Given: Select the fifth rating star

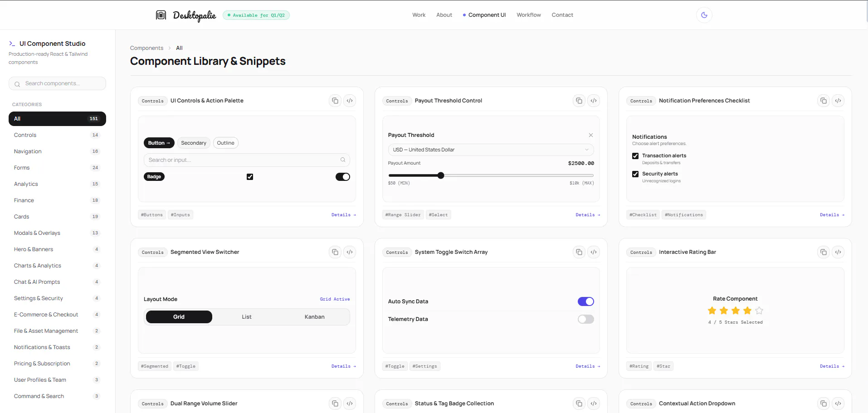Looking at the screenshot, I should [x=759, y=311].
